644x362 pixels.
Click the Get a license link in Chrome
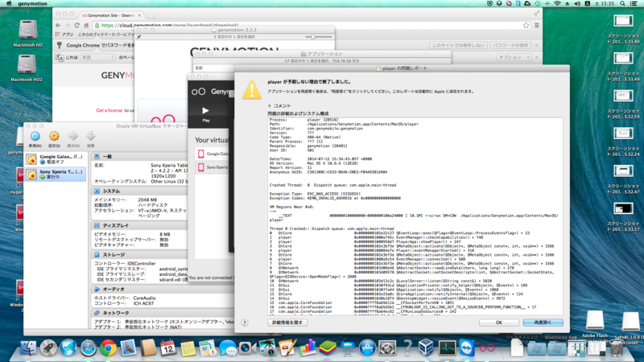109,110
